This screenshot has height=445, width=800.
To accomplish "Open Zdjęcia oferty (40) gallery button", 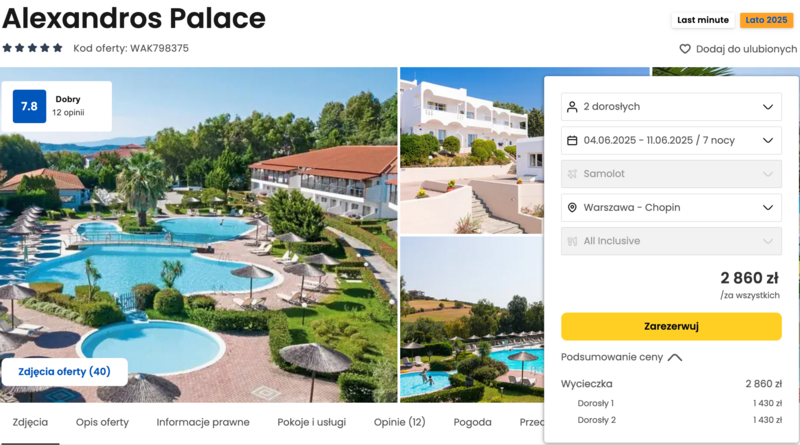I will tap(64, 372).
